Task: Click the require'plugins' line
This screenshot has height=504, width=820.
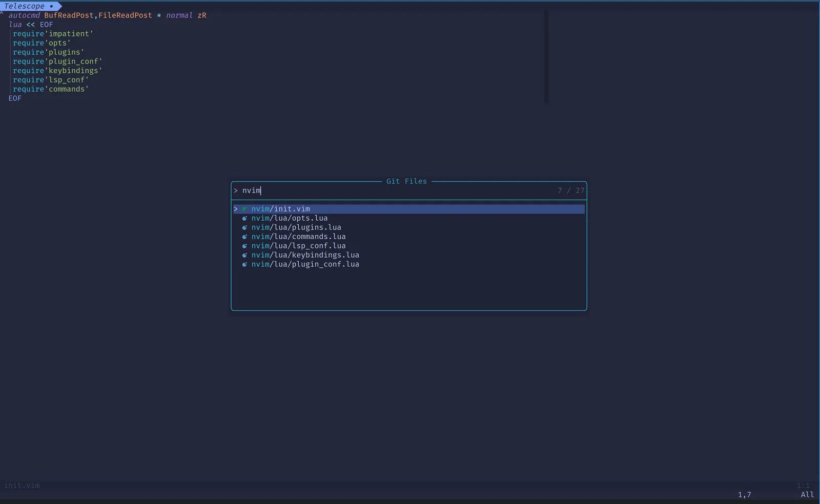Action: tap(48, 52)
